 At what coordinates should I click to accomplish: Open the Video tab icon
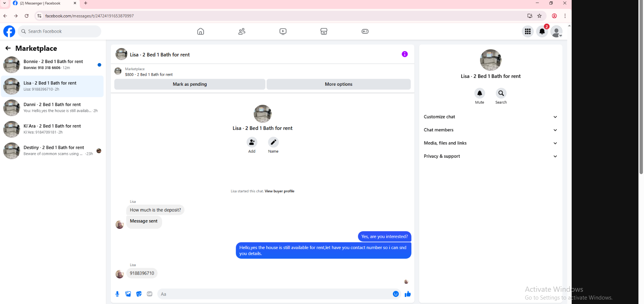(x=283, y=32)
